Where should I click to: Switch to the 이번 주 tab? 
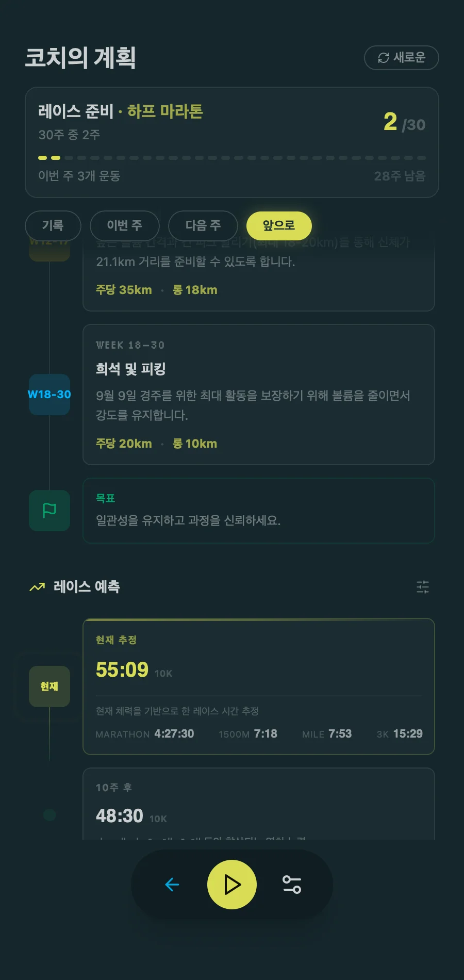pos(125,225)
